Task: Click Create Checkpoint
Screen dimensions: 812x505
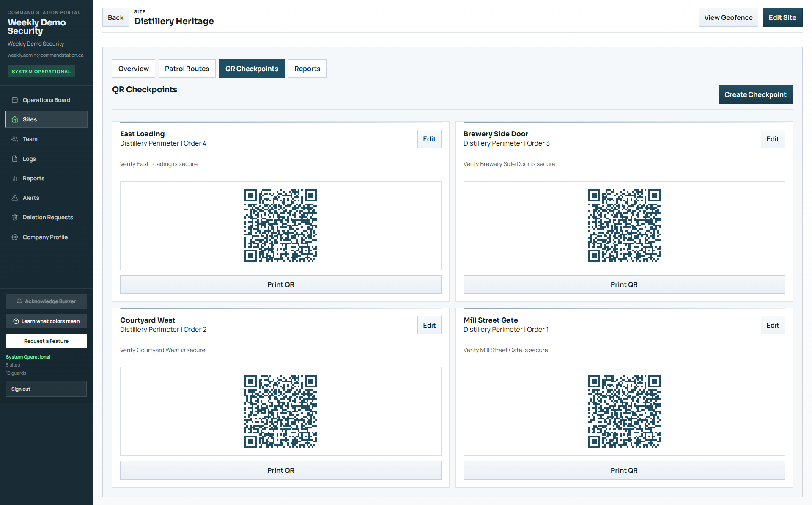Action: [755, 94]
